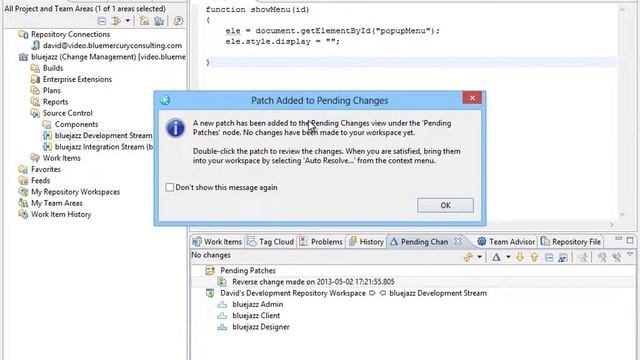640x360 pixels.
Task: Maximize the bottom view panel
Action: coord(630,240)
